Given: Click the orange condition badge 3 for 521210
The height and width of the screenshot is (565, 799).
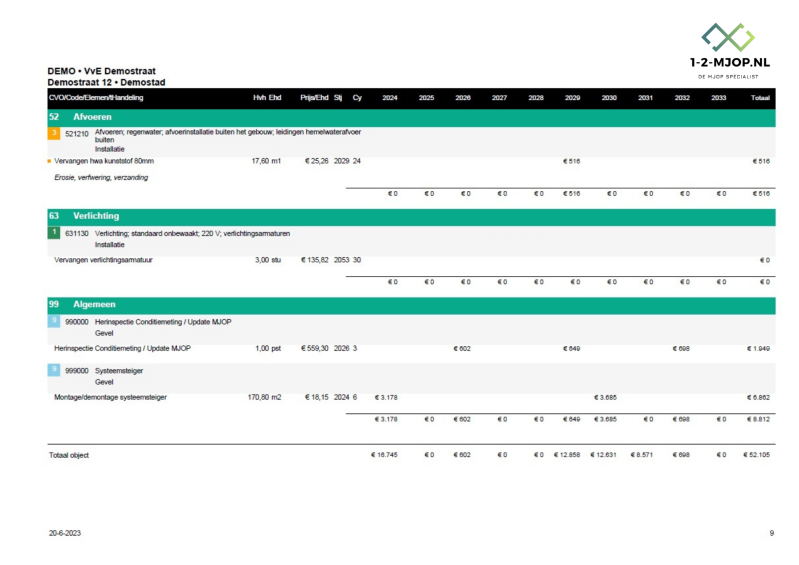Looking at the screenshot, I should pos(54,133).
